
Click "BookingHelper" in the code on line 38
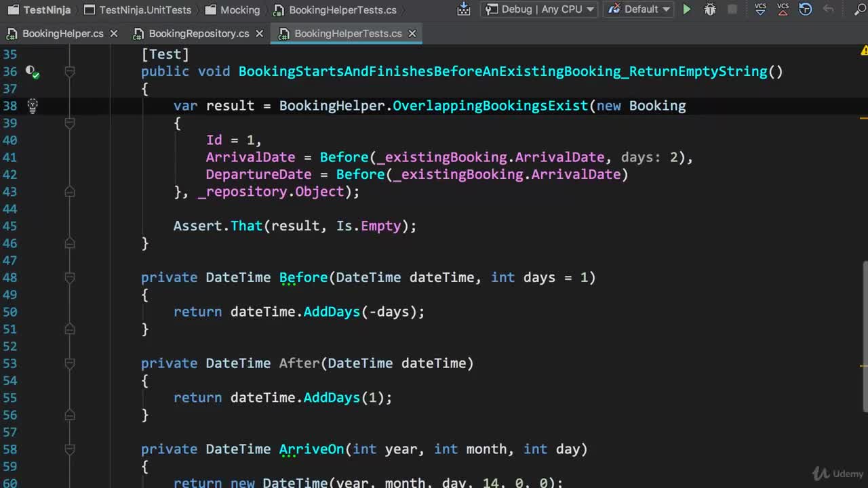332,105
